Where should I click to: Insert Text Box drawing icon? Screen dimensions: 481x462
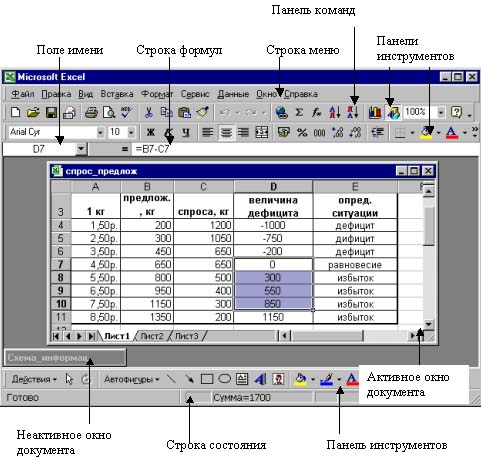242,379
